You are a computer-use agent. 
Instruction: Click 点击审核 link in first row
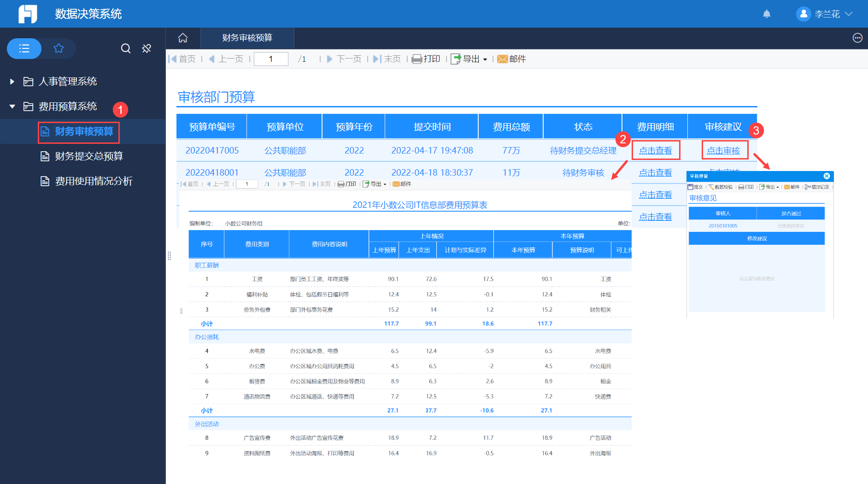(723, 151)
